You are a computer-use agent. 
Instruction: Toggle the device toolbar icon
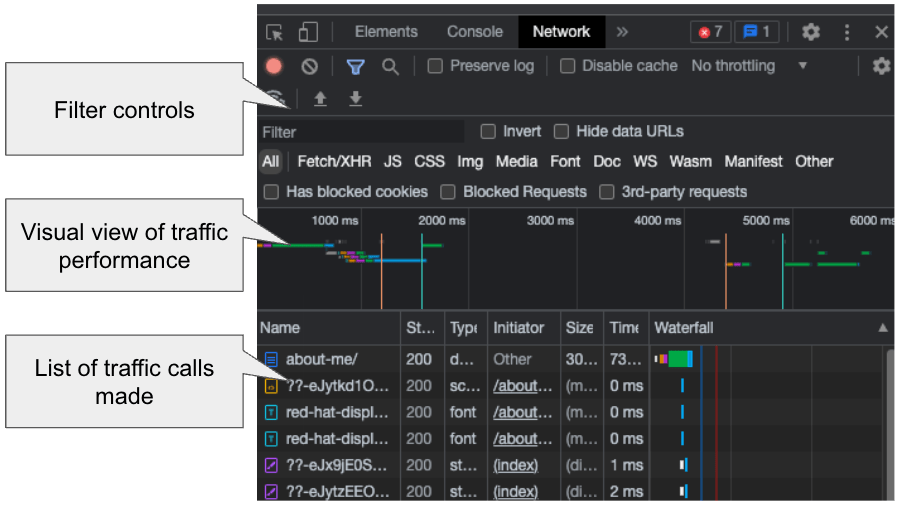307,32
